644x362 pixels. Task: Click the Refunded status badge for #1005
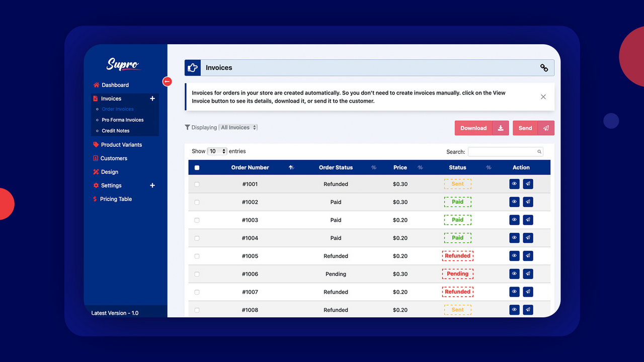tap(458, 256)
